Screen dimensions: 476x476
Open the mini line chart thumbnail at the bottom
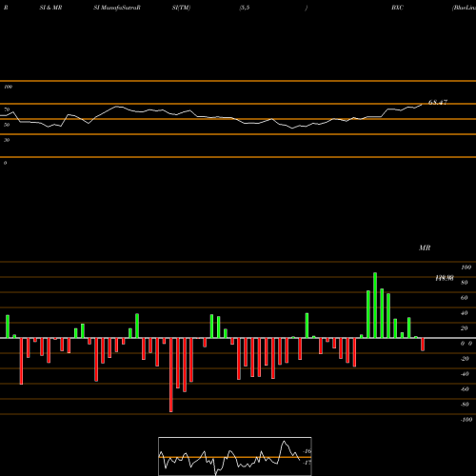235,456
